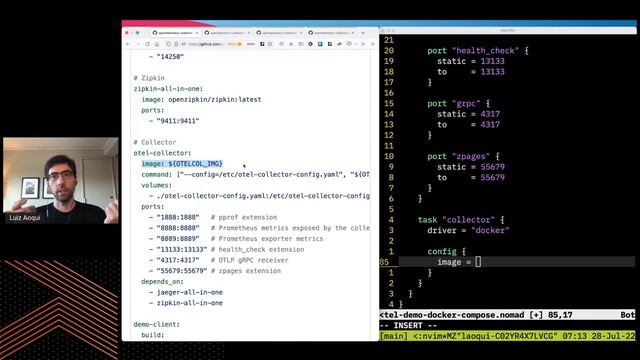Close the third GitHub tab
This screenshot has width=640, height=360.
point(300,33)
